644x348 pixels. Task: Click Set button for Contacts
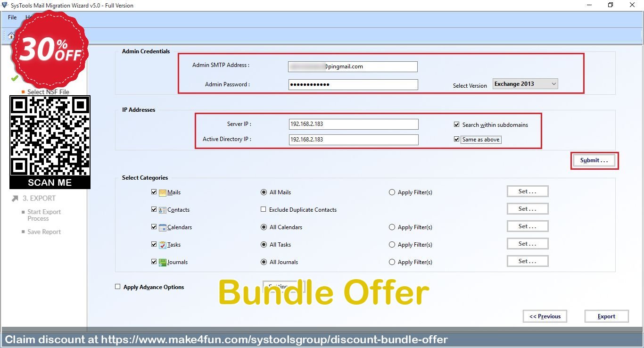tap(528, 209)
